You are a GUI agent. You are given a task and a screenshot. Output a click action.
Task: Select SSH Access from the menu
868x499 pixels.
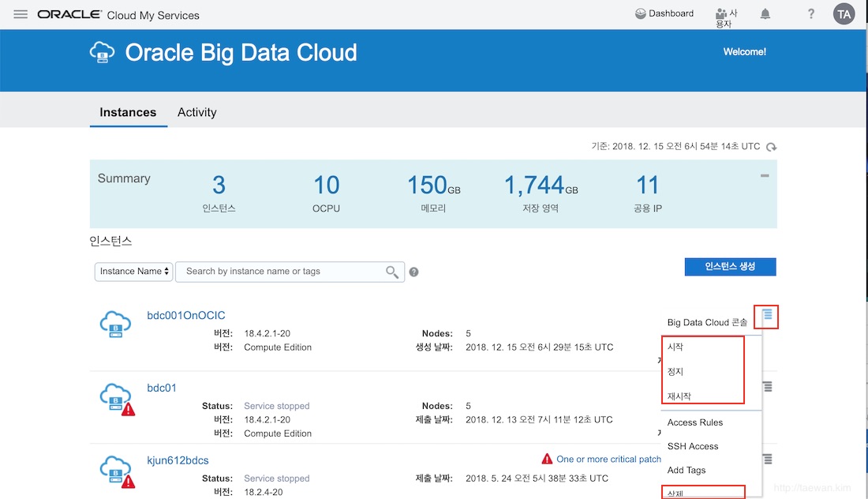[x=693, y=446]
